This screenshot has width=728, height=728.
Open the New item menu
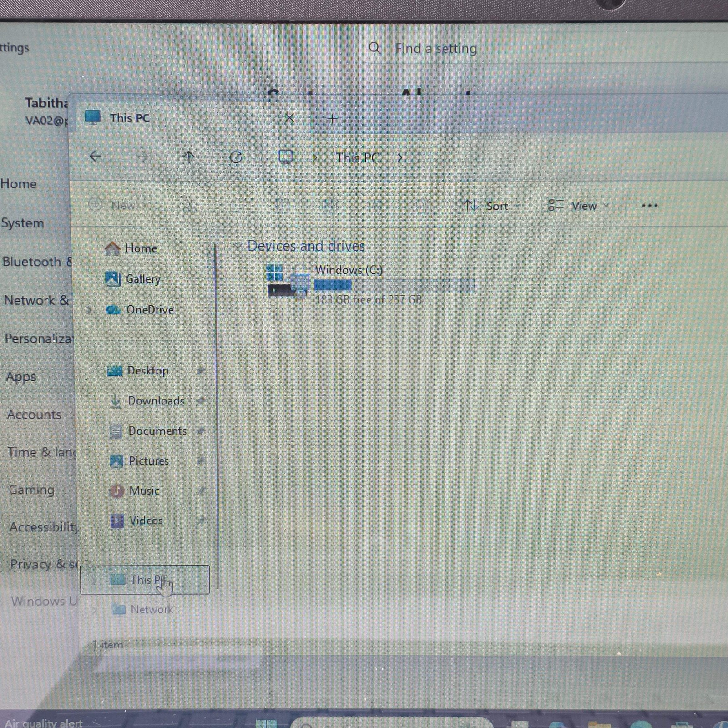point(117,205)
